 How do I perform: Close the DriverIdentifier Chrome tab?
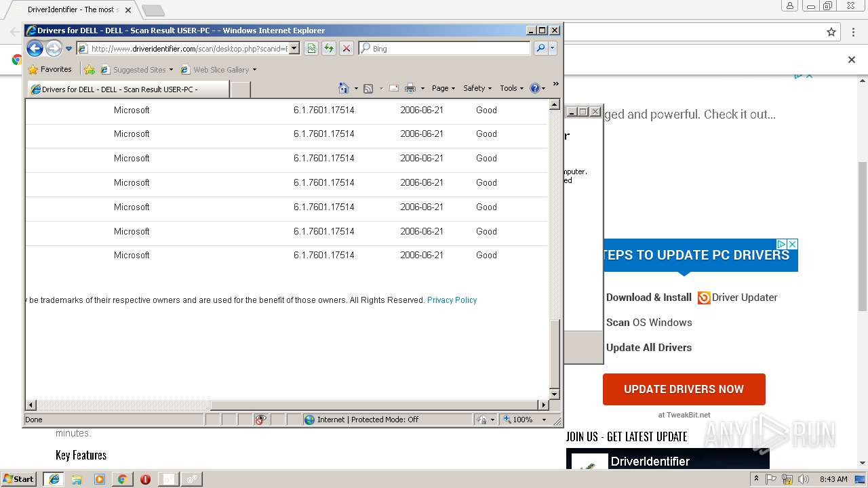128,10
